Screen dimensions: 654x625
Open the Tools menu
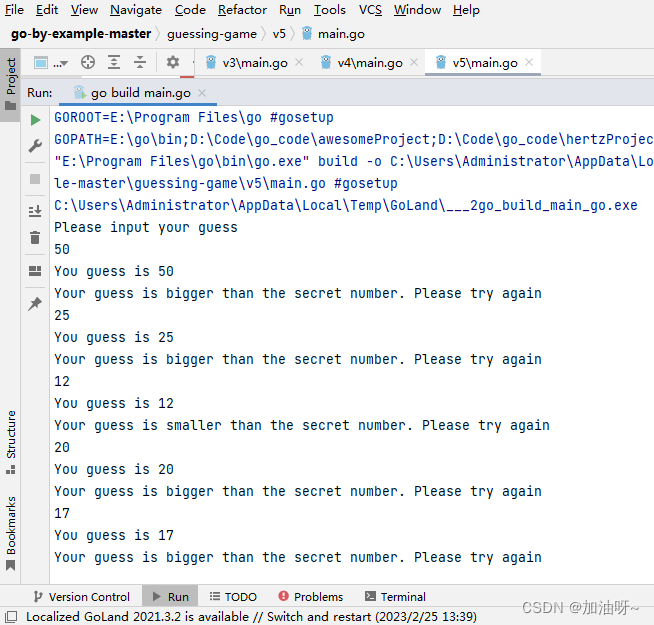click(x=330, y=10)
